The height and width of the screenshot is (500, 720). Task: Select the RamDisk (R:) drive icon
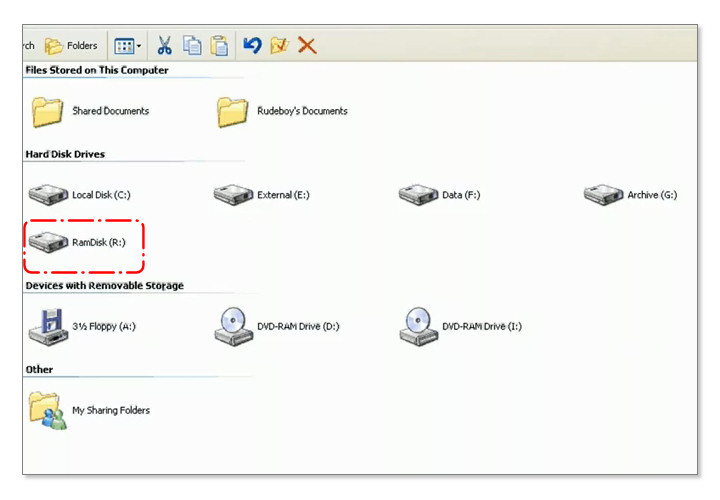48,242
